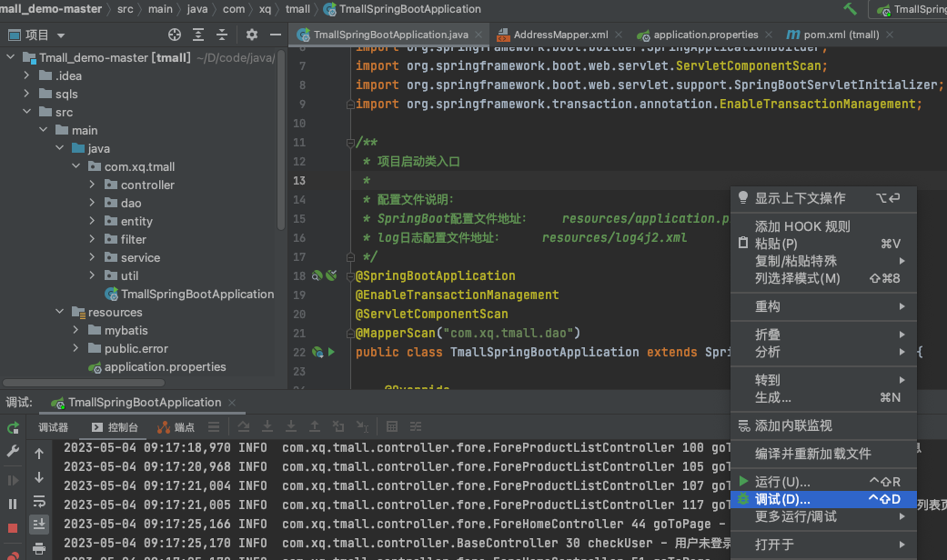The width and height of the screenshot is (947, 560).
Task: Open the 重构 submenu
Action: click(x=824, y=306)
